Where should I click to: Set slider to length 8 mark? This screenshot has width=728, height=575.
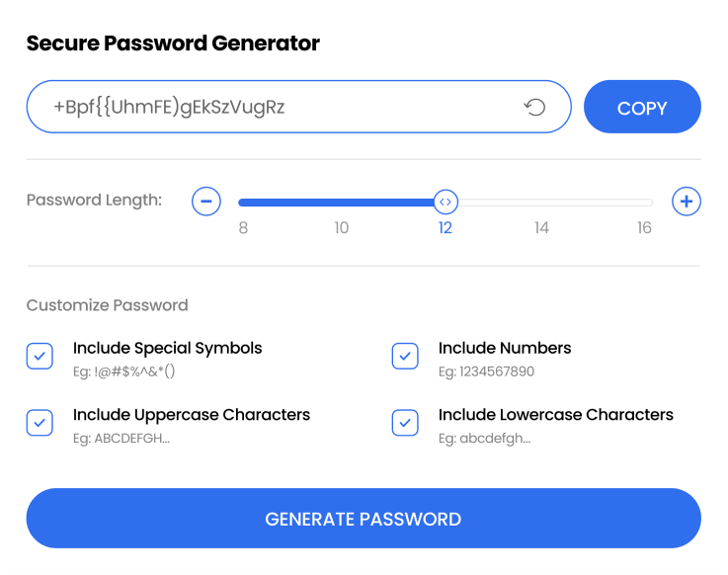click(x=243, y=228)
